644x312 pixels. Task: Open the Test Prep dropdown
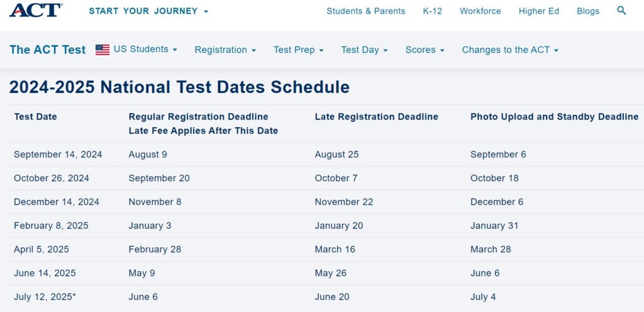pyautogui.click(x=299, y=50)
